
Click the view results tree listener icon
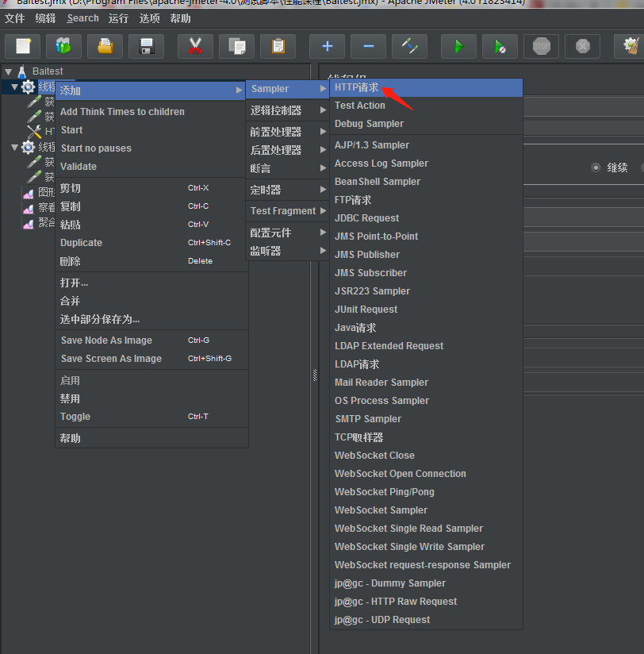pyautogui.click(x=29, y=209)
